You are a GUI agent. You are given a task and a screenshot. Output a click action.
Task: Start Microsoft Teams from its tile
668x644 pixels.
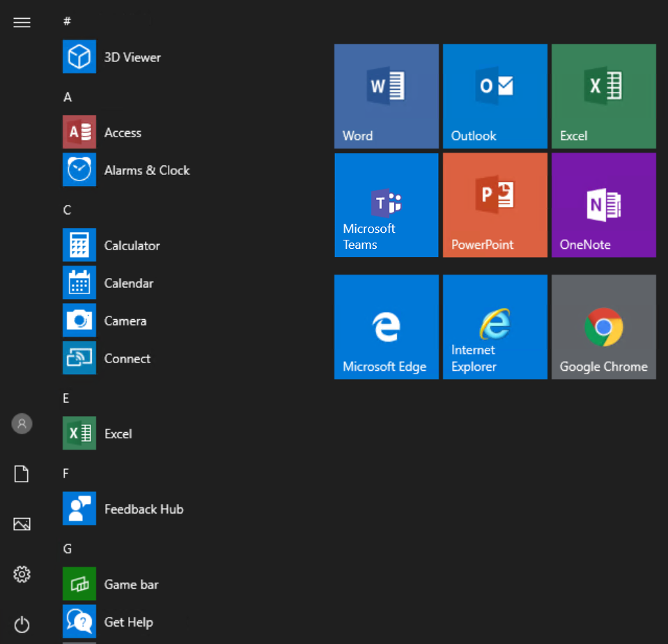(386, 204)
